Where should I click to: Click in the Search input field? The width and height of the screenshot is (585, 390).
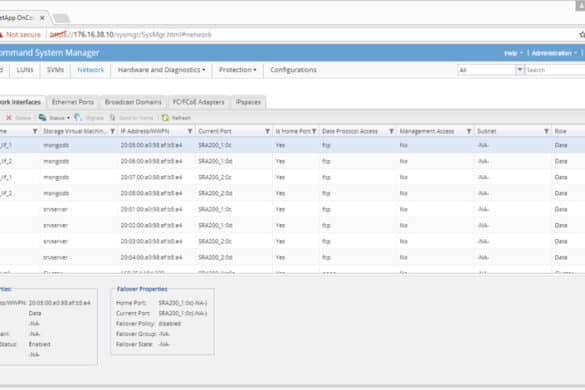554,70
